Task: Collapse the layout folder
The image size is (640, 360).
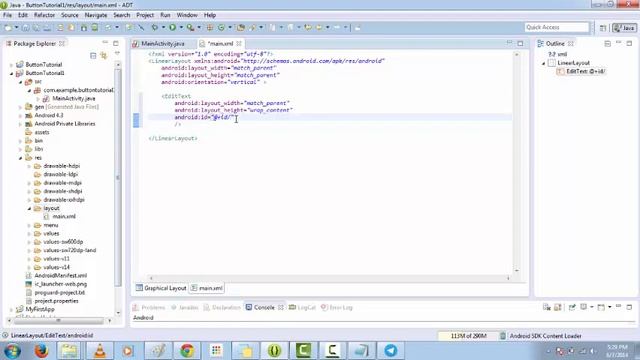Action: click(29, 209)
